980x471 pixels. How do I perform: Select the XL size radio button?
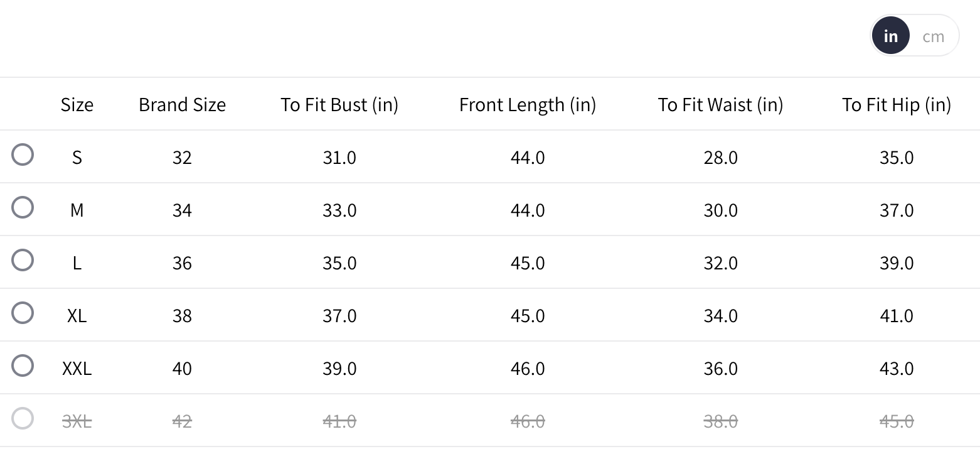[23, 313]
